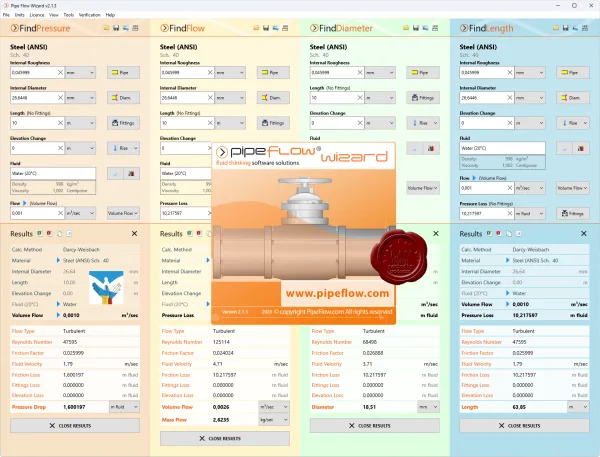The image size is (600, 457).
Task: Click calculator icon in FindLength header
Action: (585, 28)
